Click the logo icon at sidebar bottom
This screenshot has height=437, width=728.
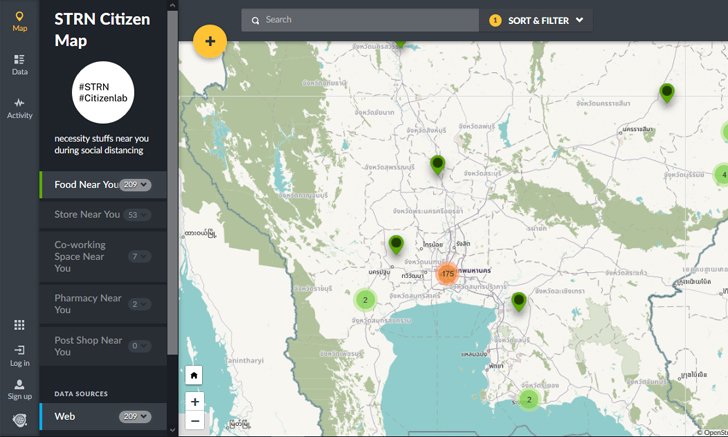pyautogui.click(x=19, y=420)
